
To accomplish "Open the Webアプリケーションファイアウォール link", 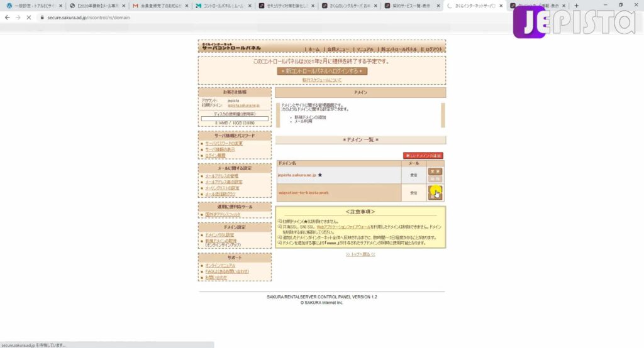I will pyautogui.click(x=343, y=227).
